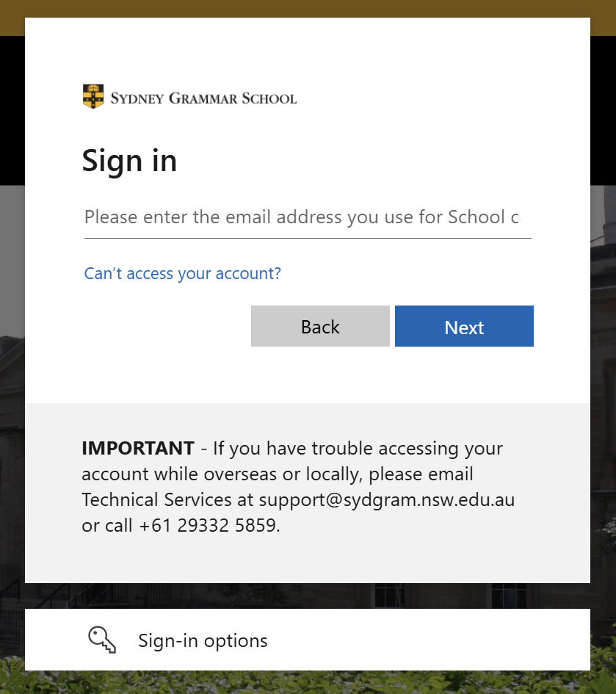Click the Sydney Grammar School name text
The height and width of the screenshot is (694, 616).
203,98
